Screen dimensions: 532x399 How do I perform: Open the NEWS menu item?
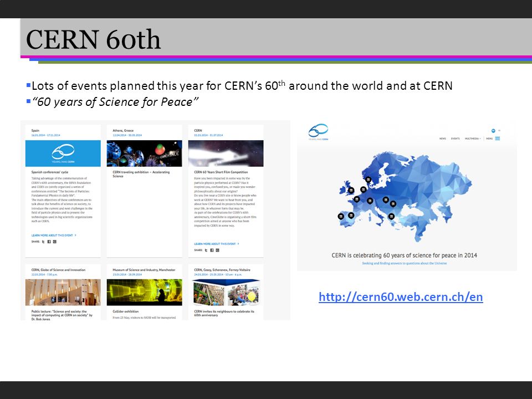pos(442,139)
